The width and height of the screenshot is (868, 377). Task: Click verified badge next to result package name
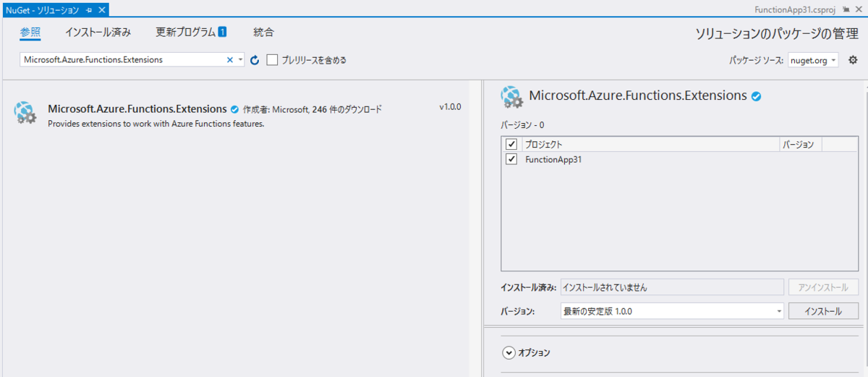click(234, 109)
